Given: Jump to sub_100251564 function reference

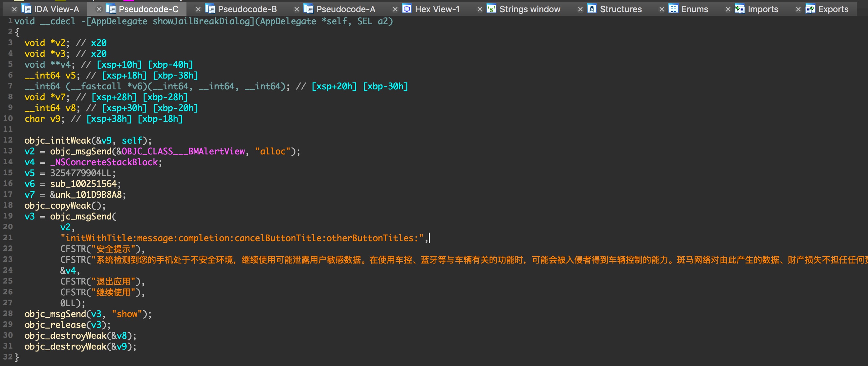Looking at the screenshot, I should (x=83, y=184).
